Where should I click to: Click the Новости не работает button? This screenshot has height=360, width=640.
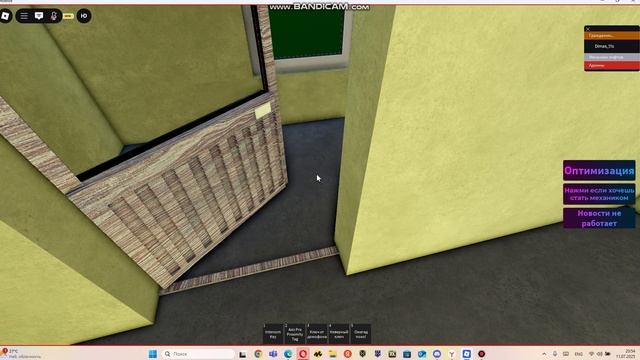click(x=599, y=218)
